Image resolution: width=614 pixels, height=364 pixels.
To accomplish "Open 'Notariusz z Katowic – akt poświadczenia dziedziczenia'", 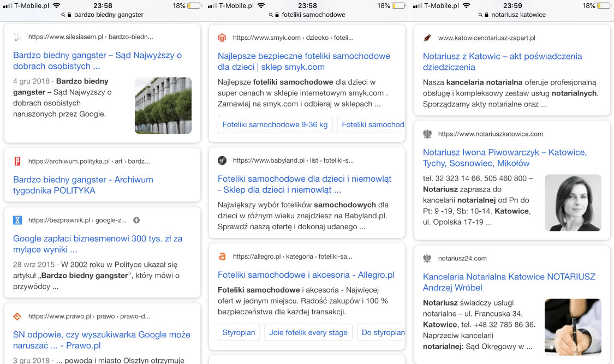I will tap(503, 62).
